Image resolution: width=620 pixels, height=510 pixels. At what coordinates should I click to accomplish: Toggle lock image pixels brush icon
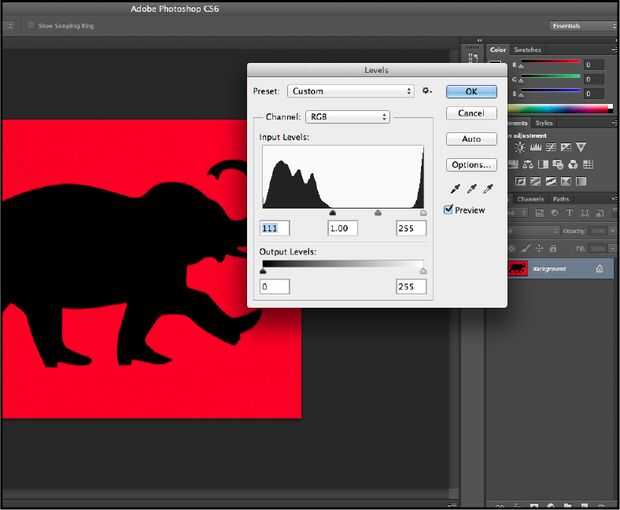tap(525, 248)
